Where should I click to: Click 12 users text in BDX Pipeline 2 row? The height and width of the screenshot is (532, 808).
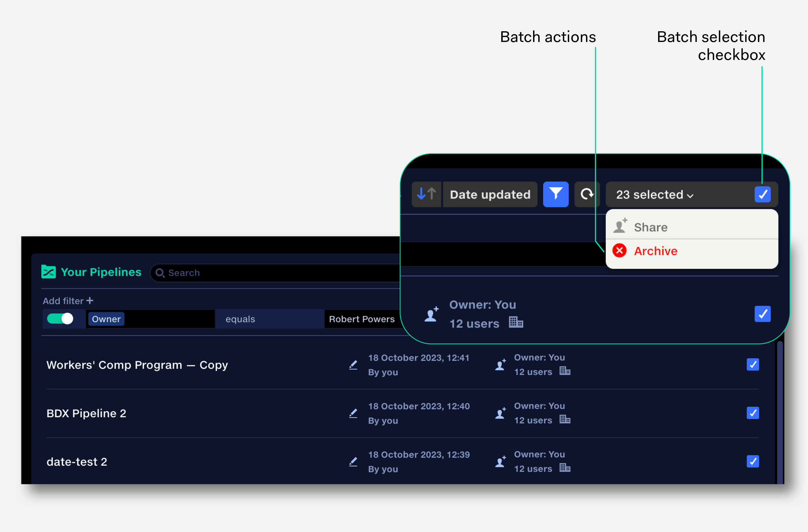[533, 420]
